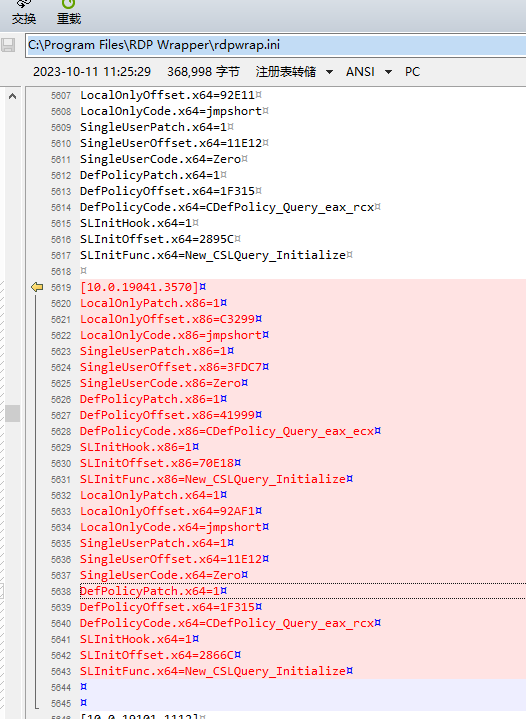526x719 pixels.
Task: Click line number 5645
Action: (61, 703)
